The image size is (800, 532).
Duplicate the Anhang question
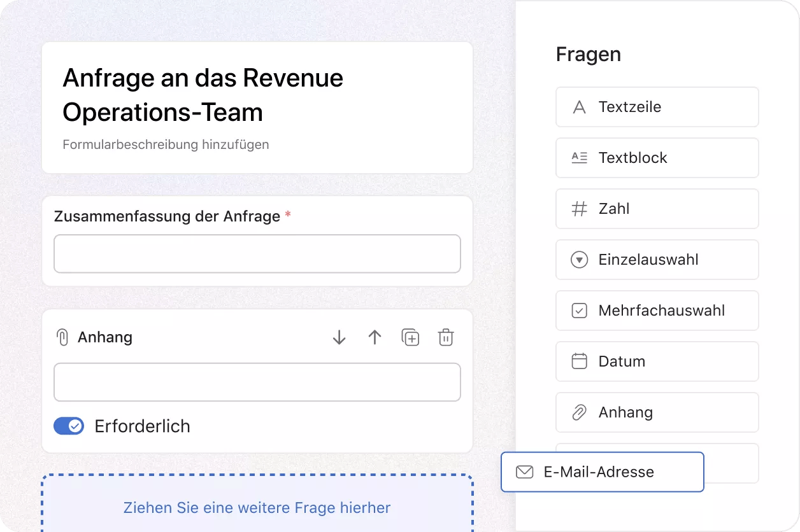point(410,337)
